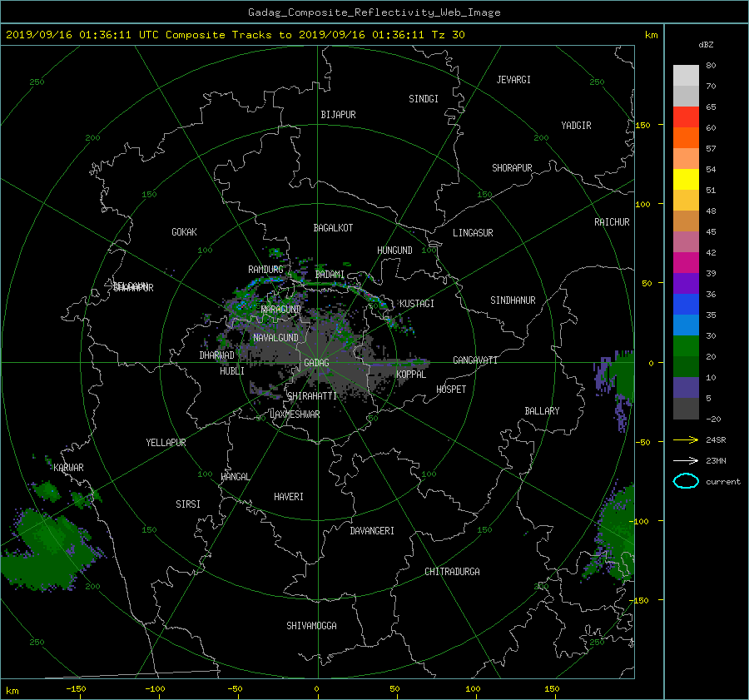
Task: Click the KOPPAL city label
Action: 411,375
